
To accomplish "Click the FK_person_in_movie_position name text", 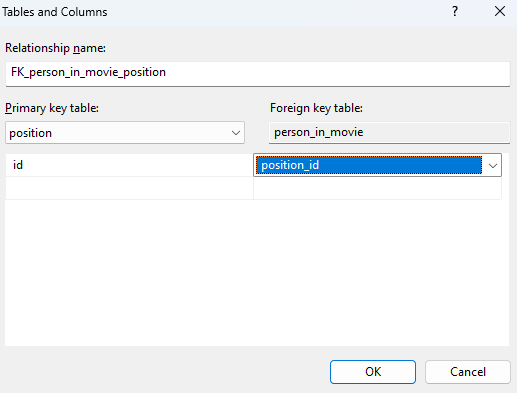I will [88, 72].
